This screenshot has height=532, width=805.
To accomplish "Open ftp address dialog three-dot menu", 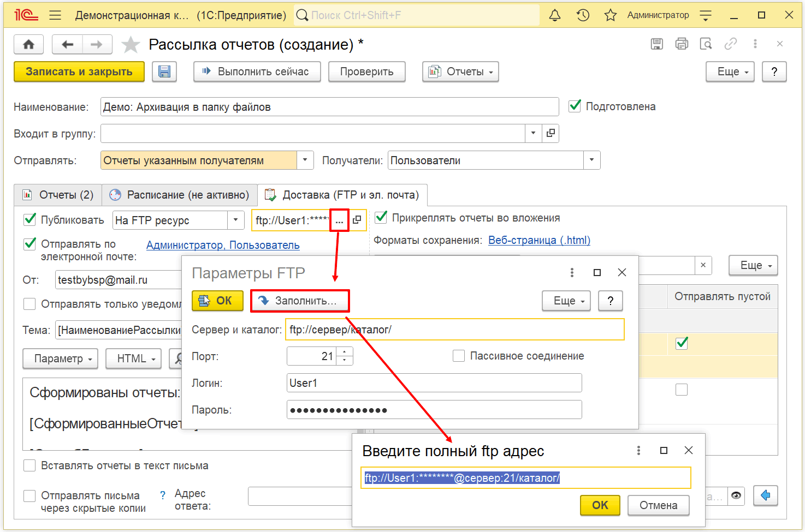I will click(638, 451).
